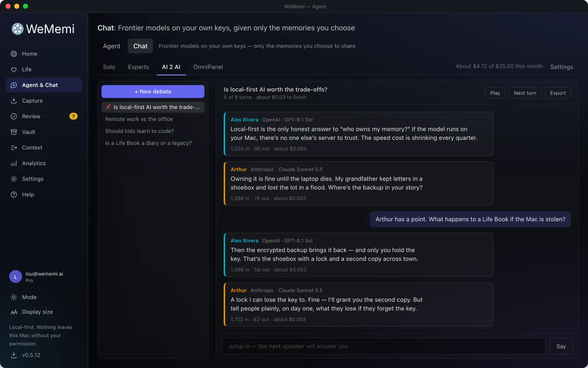Click '1,702 in · 62 out · about $0.003' stats

(268, 319)
